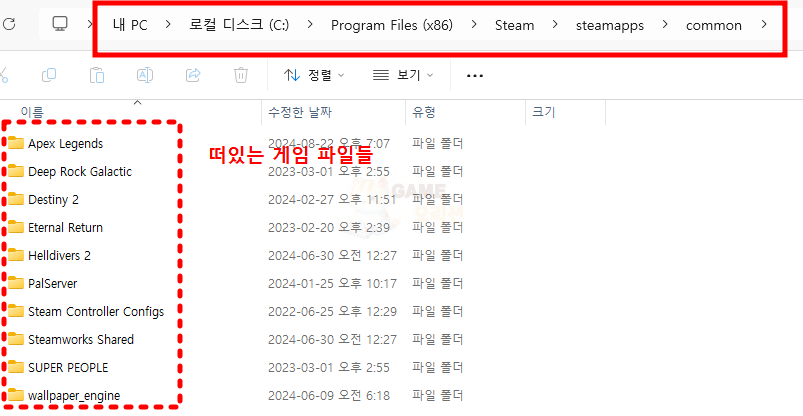Screen dimensions: 803x416
Task: Go to Steam breadcrumb
Action: point(515,25)
